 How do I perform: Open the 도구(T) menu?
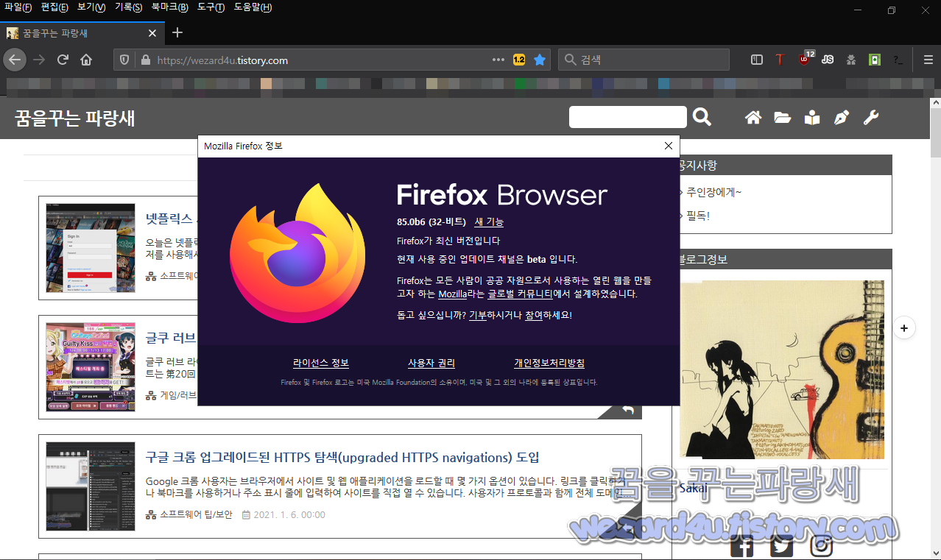tap(211, 7)
